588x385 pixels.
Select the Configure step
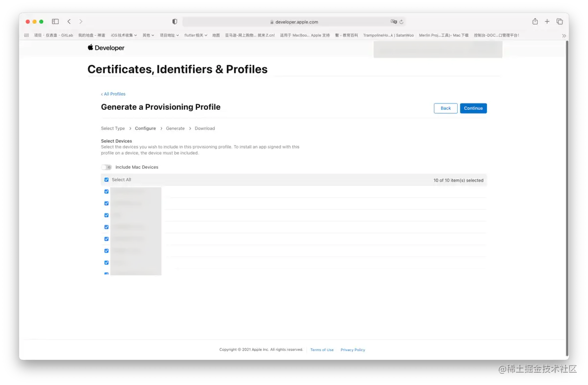[x=146, y=128]
